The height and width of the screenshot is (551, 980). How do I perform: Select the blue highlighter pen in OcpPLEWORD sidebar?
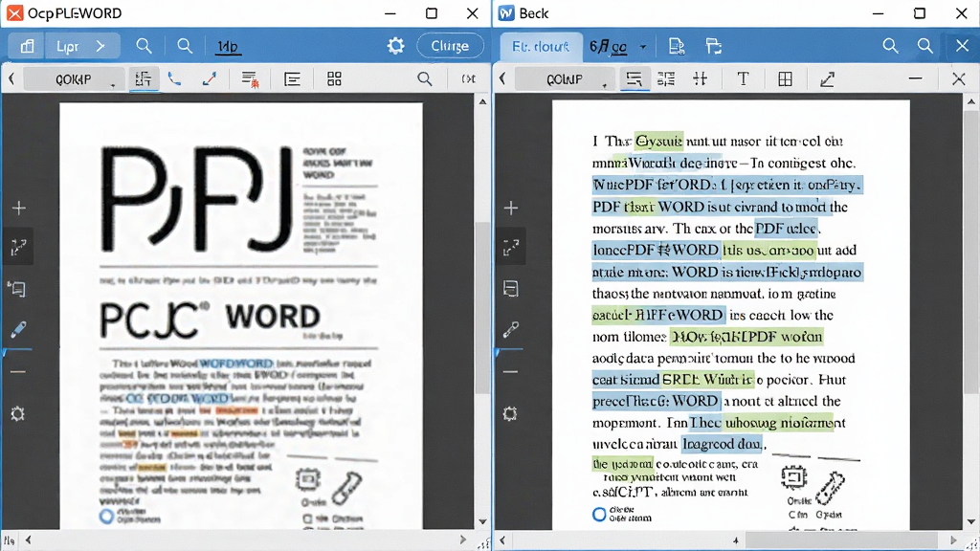[18, 329]
